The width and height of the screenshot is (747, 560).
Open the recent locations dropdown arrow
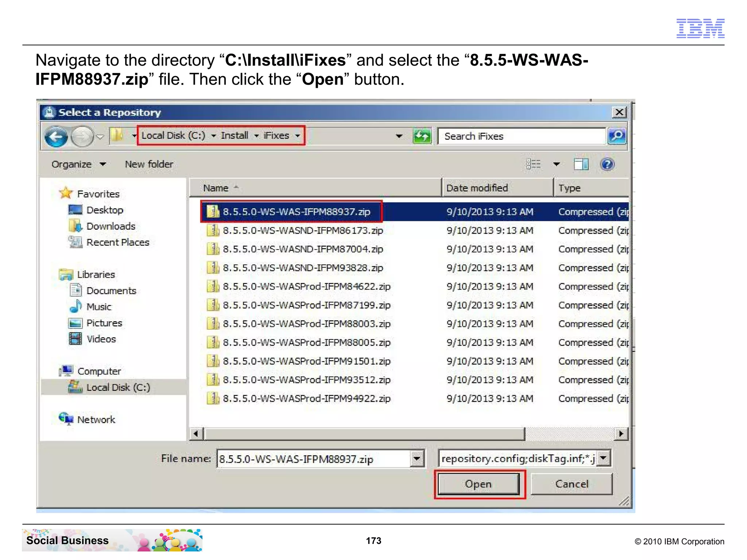coord(100,137)
